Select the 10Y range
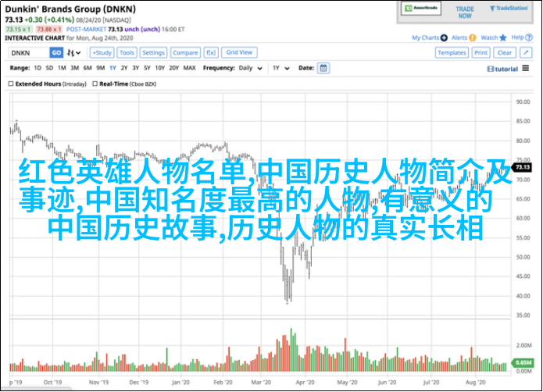The height and width of the screenshot is (392, 543). point(159,68)
